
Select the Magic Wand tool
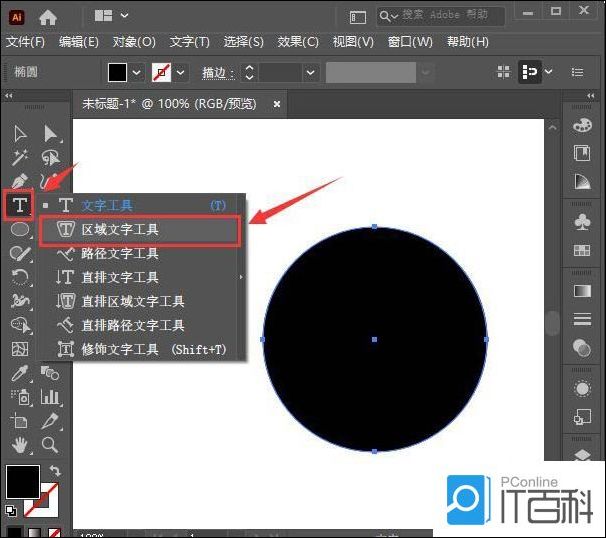19,157
